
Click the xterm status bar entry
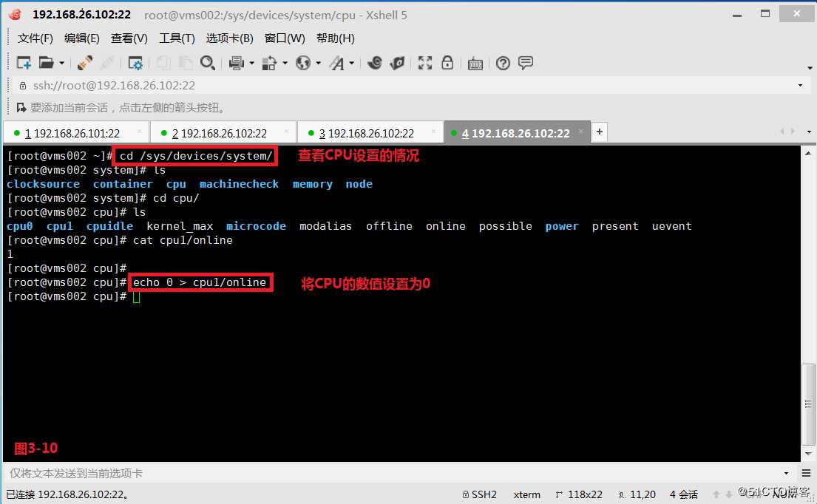tap(526, 494)
